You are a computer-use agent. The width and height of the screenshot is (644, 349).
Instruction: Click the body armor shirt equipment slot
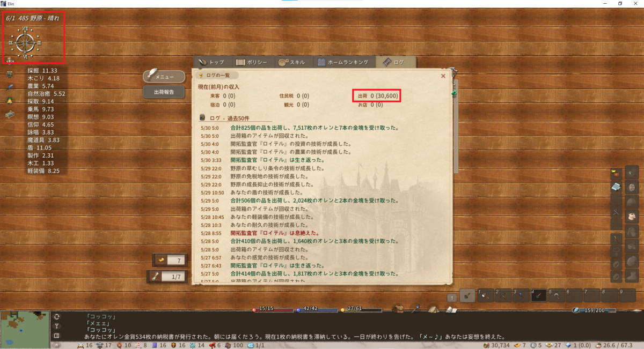tap(632, 217)
